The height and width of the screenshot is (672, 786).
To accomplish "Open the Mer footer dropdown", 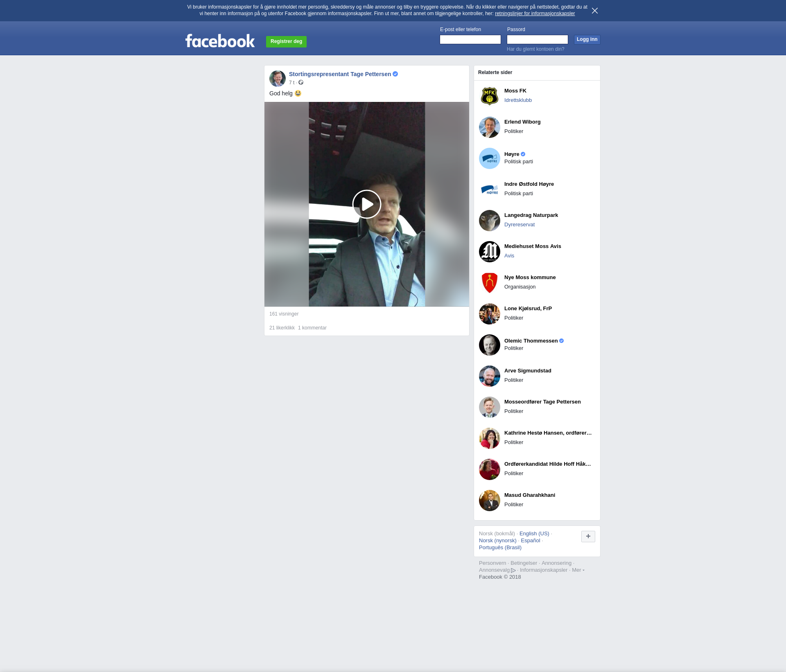I will point(578,570).
